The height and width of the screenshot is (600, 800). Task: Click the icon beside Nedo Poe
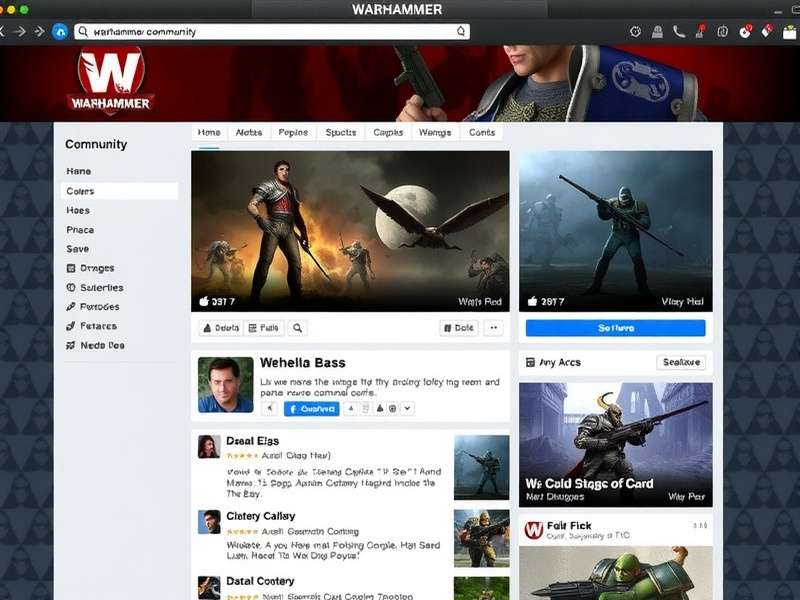[71, 345]
